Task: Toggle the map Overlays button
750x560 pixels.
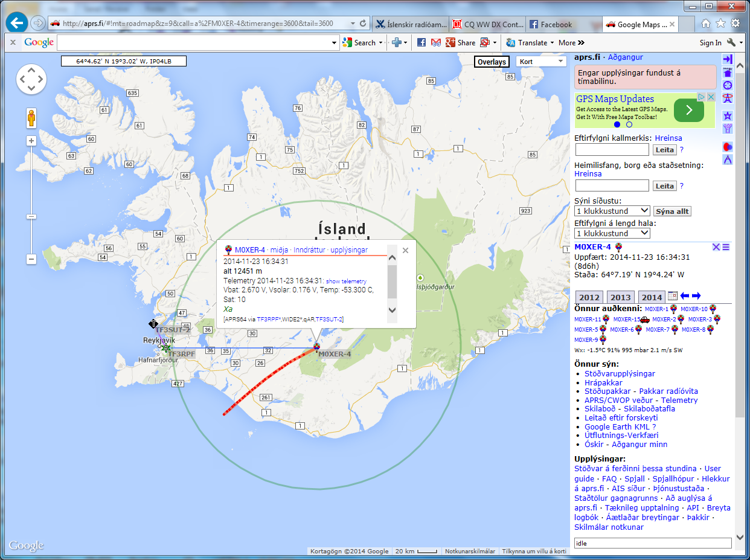Action: pos(491,62)
